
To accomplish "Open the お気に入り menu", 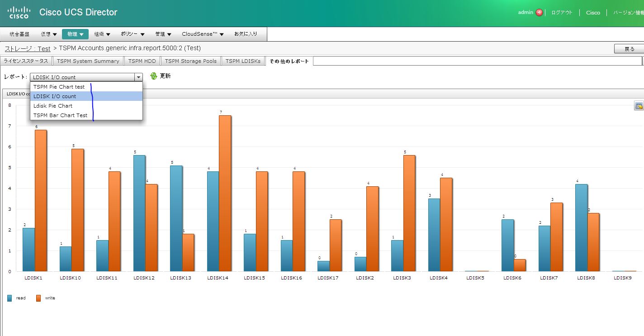I will (x=246, y=34).
